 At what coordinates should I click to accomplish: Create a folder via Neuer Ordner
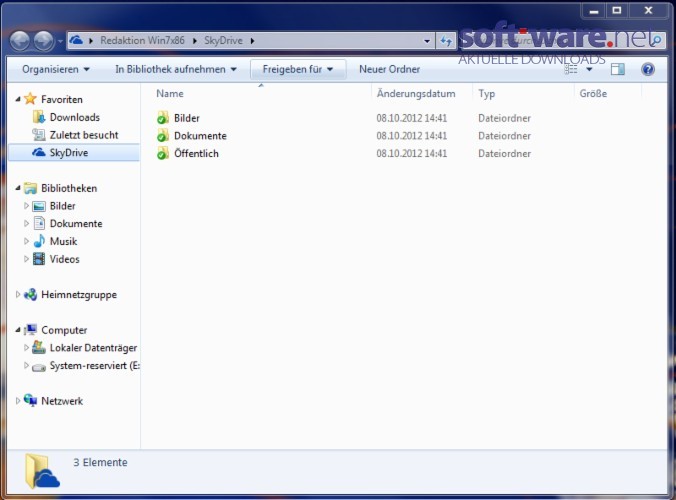[x=389, y=69]
